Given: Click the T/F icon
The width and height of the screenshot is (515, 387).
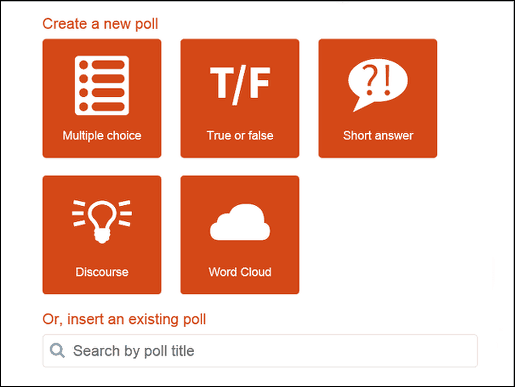Looking at the screenshot, I should (x=240, y=85).
